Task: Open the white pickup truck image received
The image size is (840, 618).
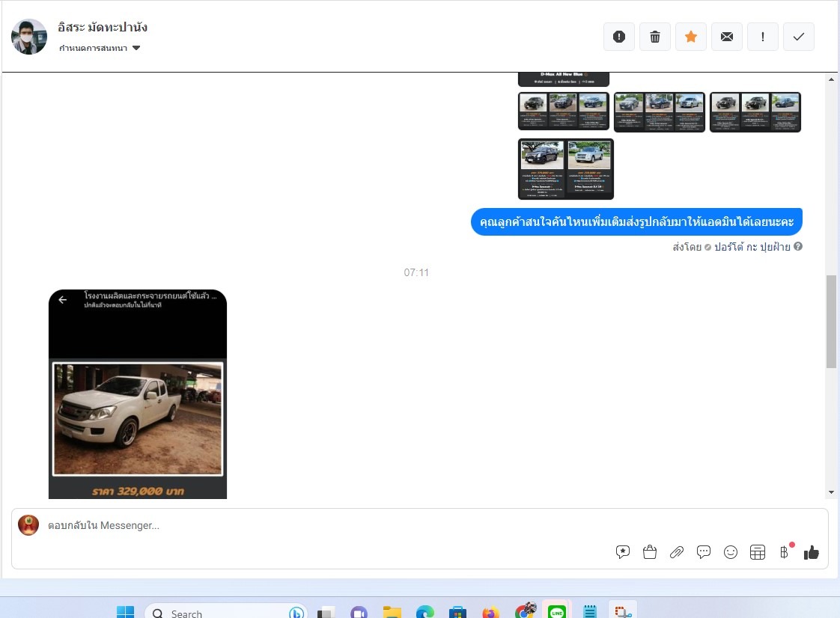Action: point(138,419)
